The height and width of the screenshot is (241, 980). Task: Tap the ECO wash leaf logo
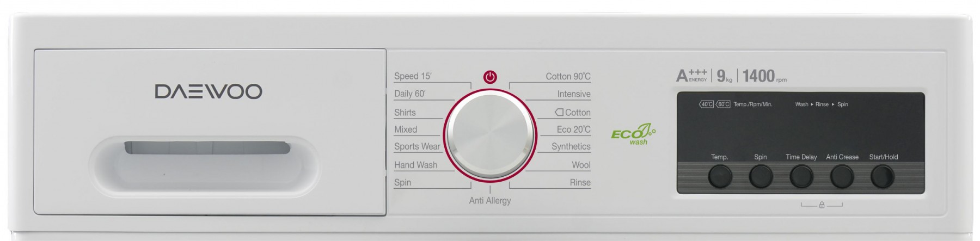coord(633,134)
